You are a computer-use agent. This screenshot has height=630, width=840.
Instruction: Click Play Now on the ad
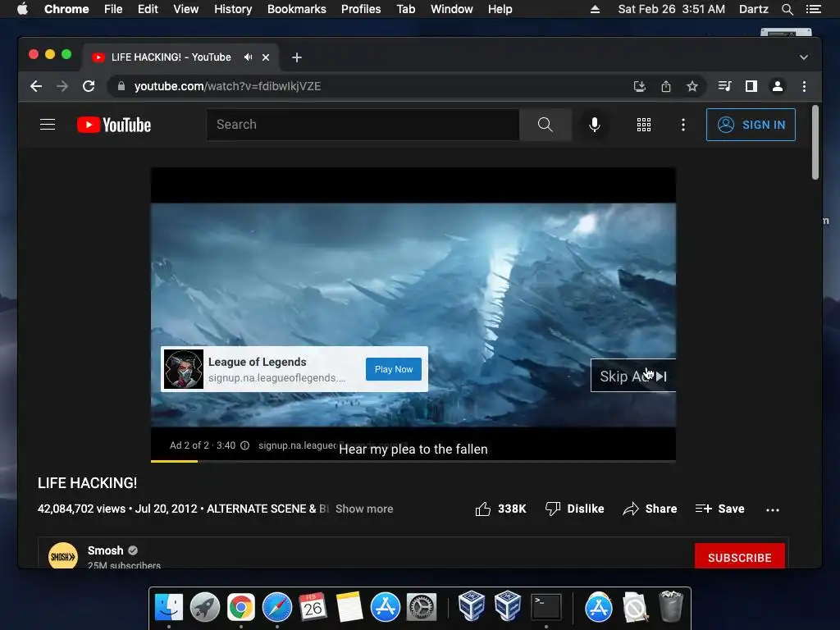tap(393, 369)
